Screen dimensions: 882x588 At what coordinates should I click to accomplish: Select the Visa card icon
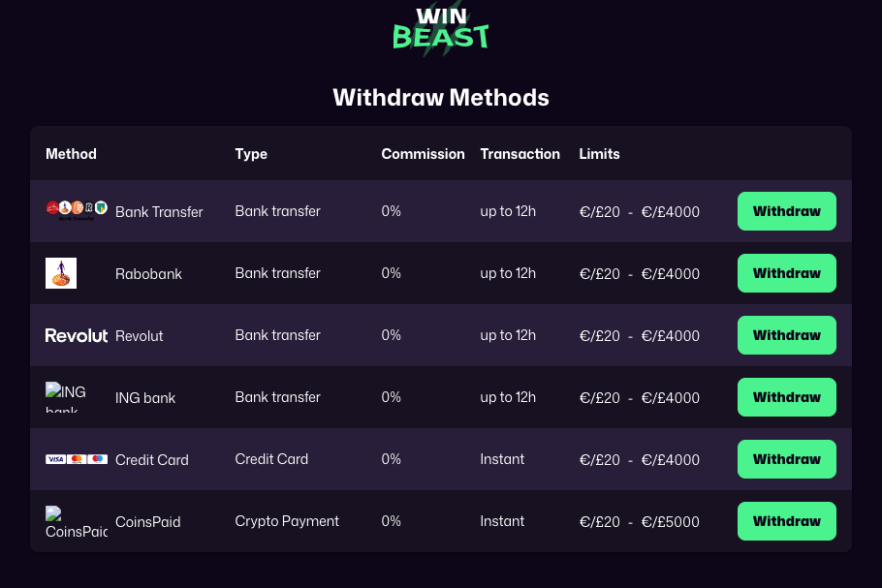click(55, 459)
